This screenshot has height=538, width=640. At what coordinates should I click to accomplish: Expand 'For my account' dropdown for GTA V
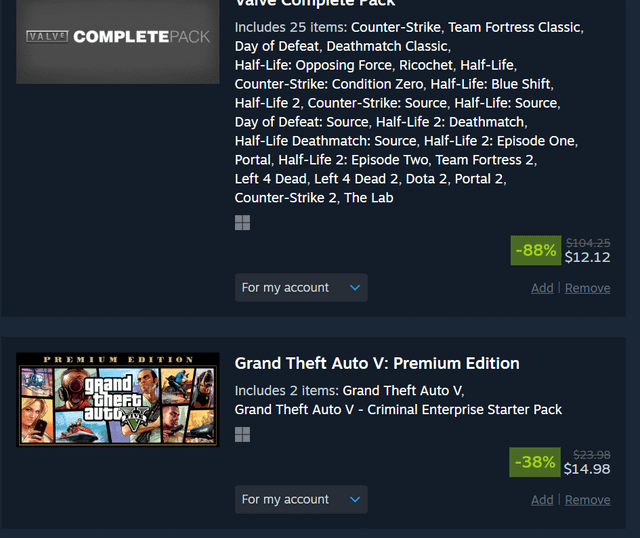[301, 500]
